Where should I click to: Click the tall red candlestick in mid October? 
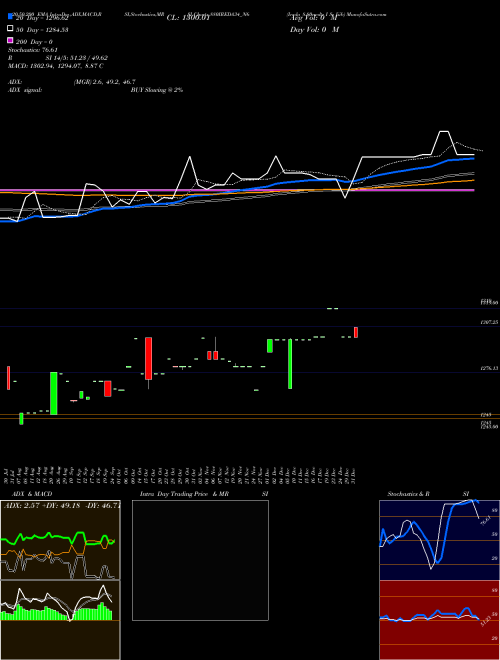[x=149, y=358]
